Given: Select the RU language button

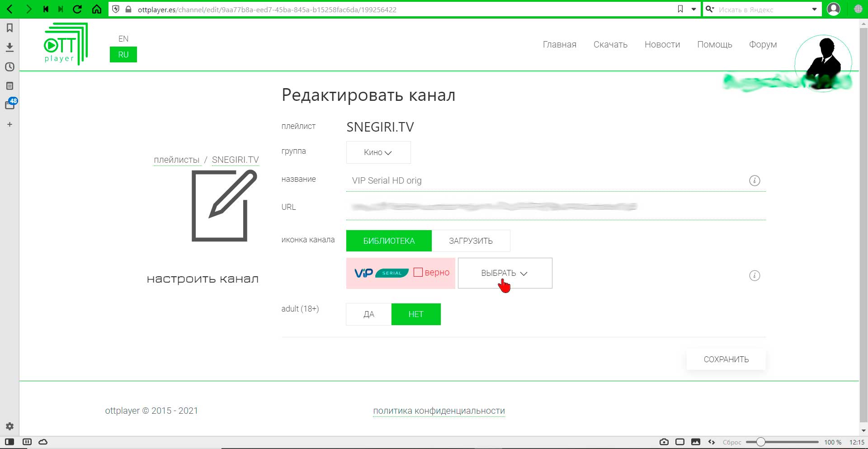Looking at the screenshot, I should (x=123, y=55).
